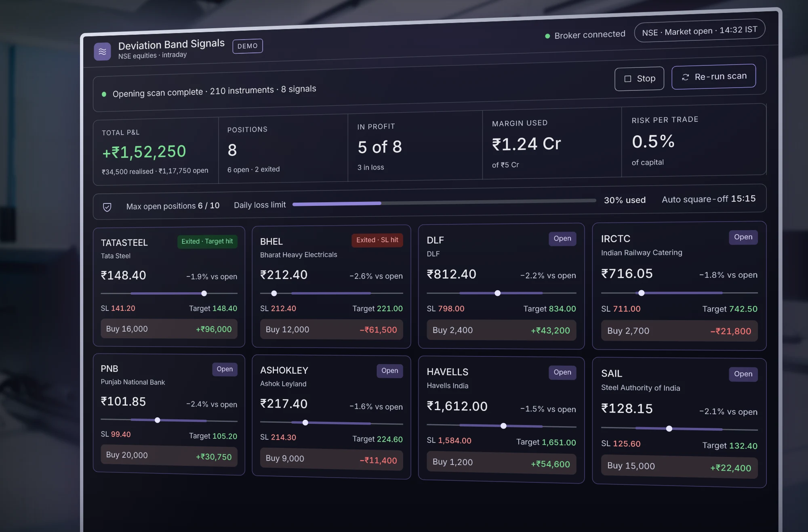808x532 pixels.
Task: Click the Buy 1,200 row on HAVELLS
Action: click(501, 463)
